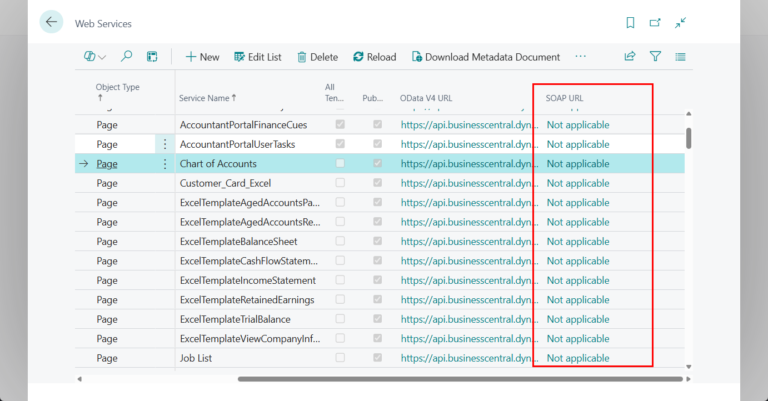
Task: Click Download Metadata Document
Action: pos(485,57)
